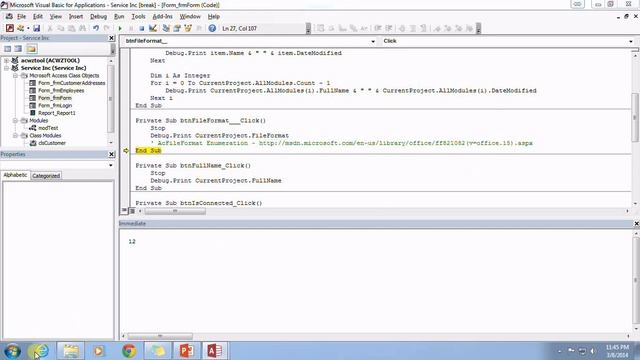Click the code window vertical scrollbar thumb
The image size is (640, 360).
tap(635, 118)
